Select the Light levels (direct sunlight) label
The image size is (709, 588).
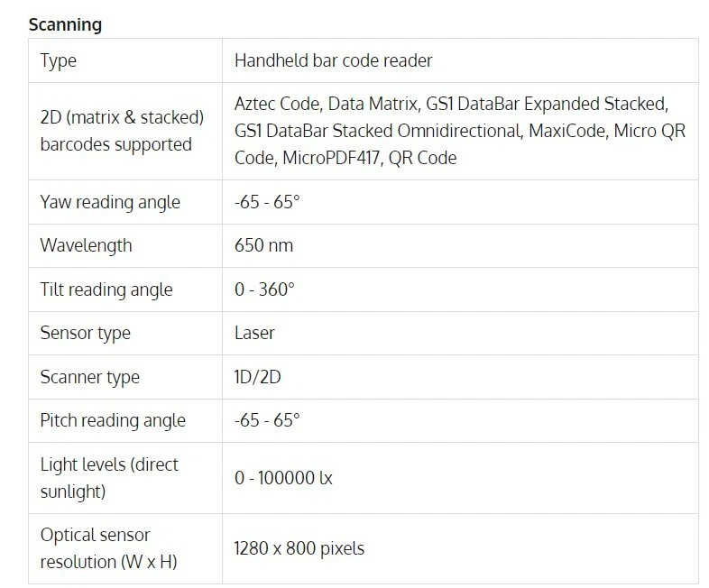point(109,478)
